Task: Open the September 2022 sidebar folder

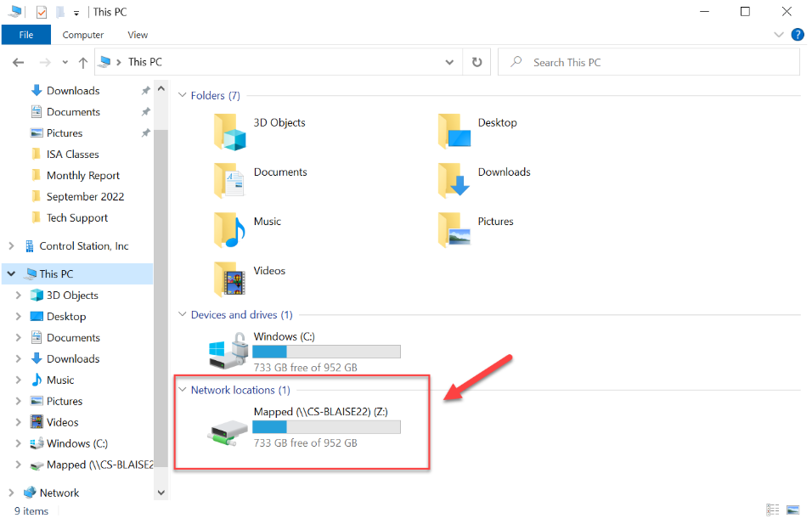Action: tap(85, 197)
